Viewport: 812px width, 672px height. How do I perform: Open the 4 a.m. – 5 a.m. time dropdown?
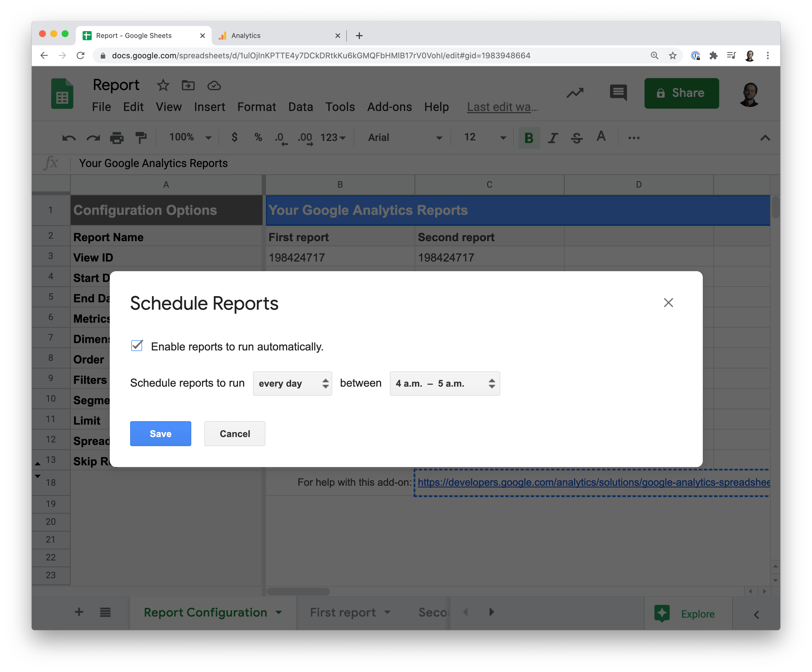[x=445, y=383]
